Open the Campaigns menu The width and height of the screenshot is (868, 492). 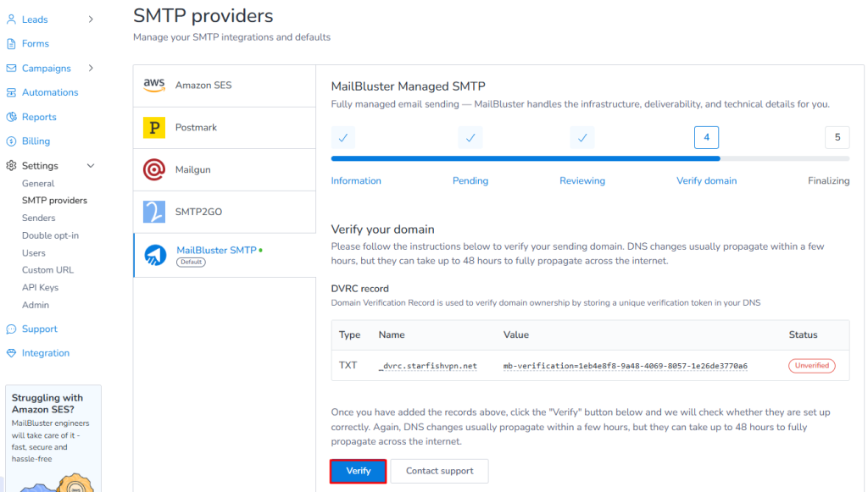[47, 69]
